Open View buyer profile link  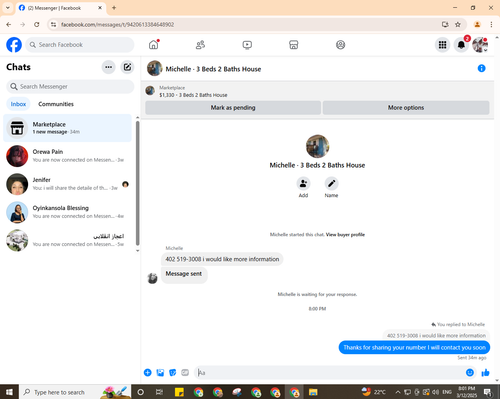pyautogui.click(x=345, y=235)
